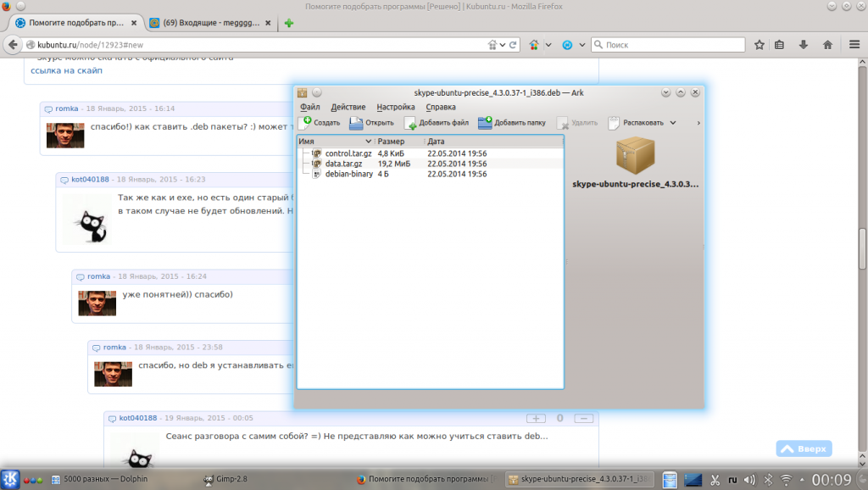Click the Вверх back-to-top button

pos(804,448)
